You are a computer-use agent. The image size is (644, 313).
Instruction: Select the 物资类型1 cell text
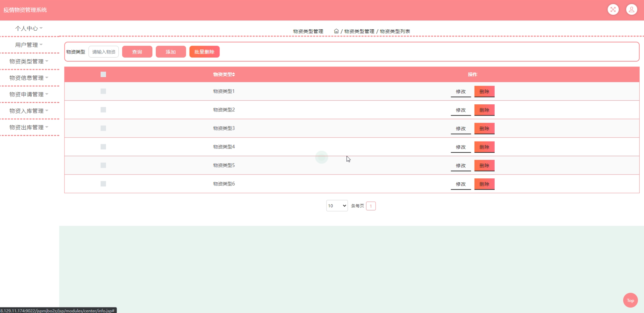pos(224,91)
